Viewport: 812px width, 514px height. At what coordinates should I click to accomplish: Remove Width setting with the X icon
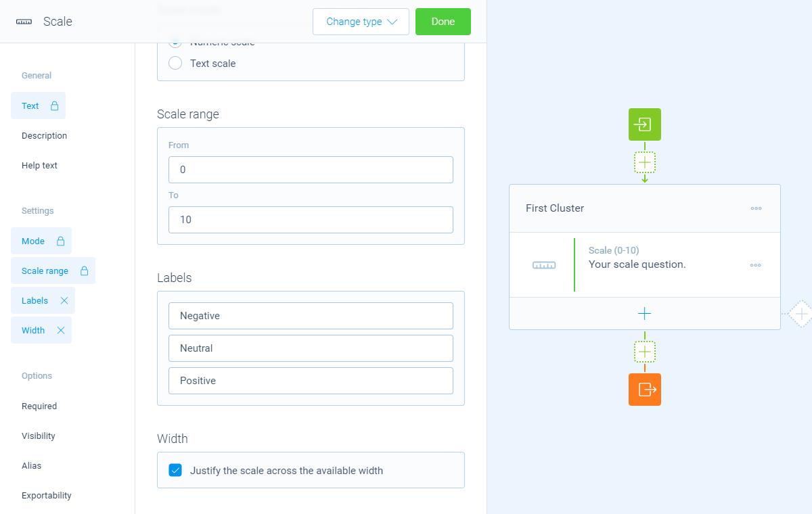click(61, 330)
